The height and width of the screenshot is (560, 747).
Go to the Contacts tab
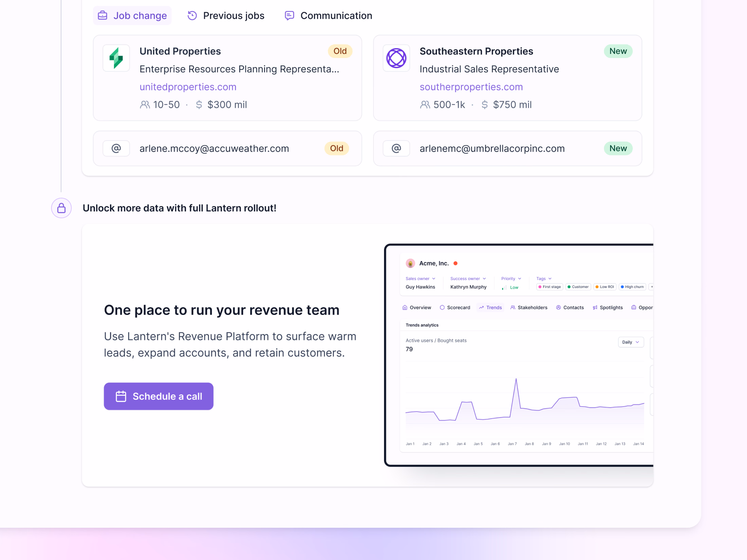click(x=570, y=307)
